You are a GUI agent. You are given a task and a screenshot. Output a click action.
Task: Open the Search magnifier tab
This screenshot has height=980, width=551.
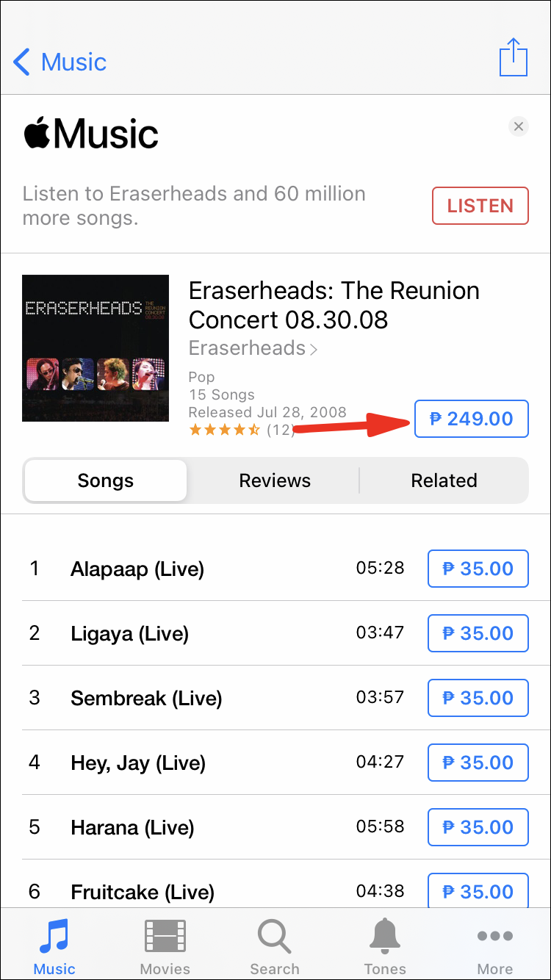pyautogui.click(x=275, y=946)
